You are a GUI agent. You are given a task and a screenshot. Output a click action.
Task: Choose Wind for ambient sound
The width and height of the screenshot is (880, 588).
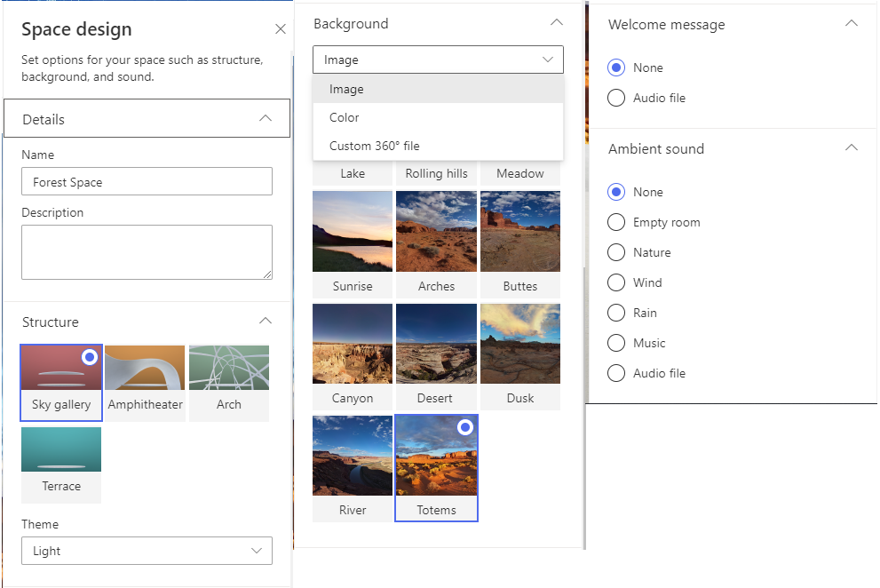point(616,282)
